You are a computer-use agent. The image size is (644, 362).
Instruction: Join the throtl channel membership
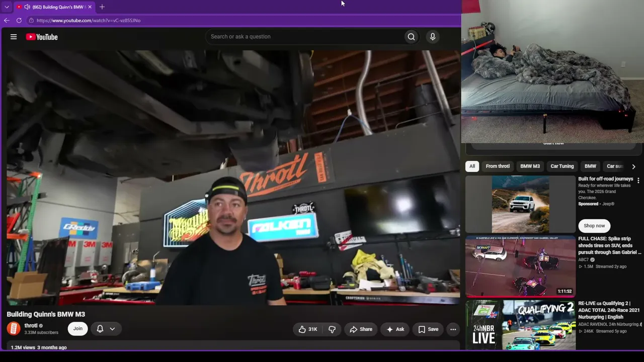78,329
